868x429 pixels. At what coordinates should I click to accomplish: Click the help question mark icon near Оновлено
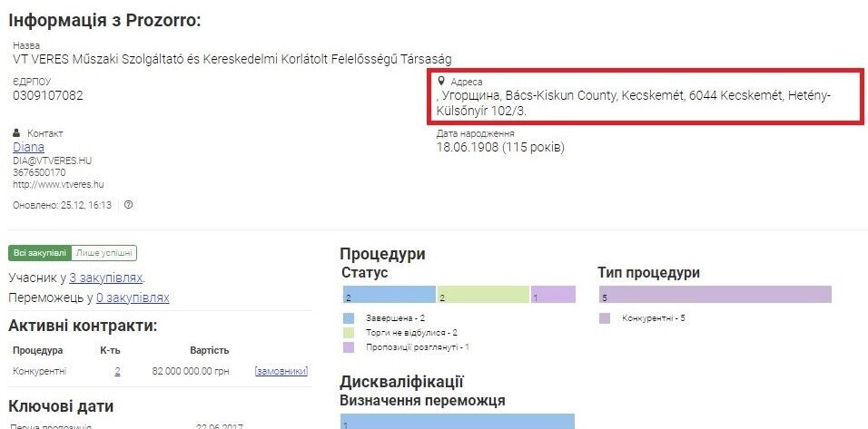(x=128, y=205)
